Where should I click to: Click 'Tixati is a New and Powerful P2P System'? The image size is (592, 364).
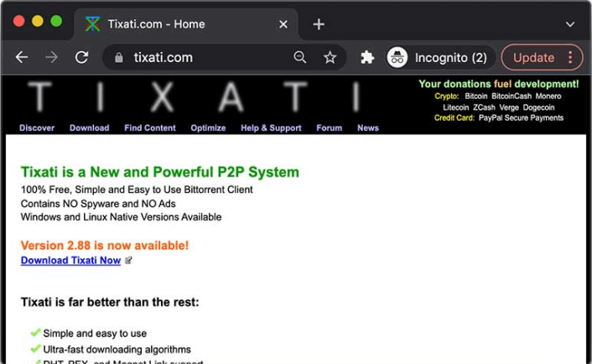click(x=159, y=172)
